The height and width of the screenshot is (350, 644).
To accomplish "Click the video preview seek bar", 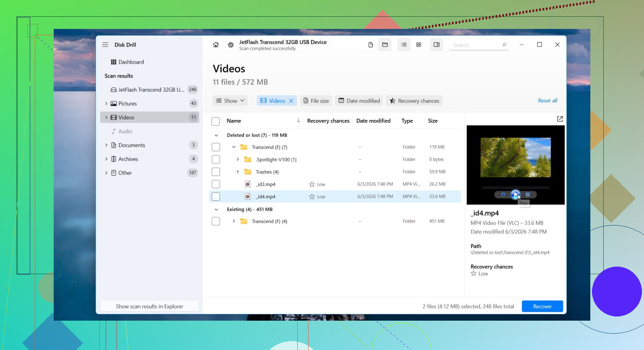I will click(x=515, y=187).
